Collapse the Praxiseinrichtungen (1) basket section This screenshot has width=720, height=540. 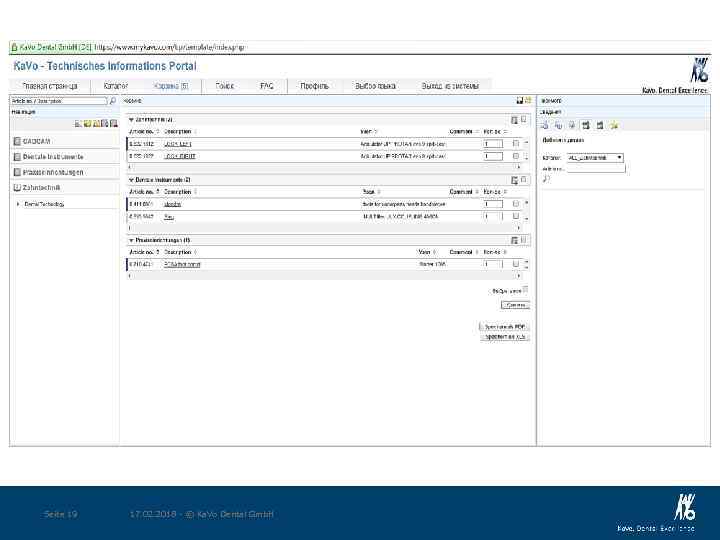tap(131, 240)
